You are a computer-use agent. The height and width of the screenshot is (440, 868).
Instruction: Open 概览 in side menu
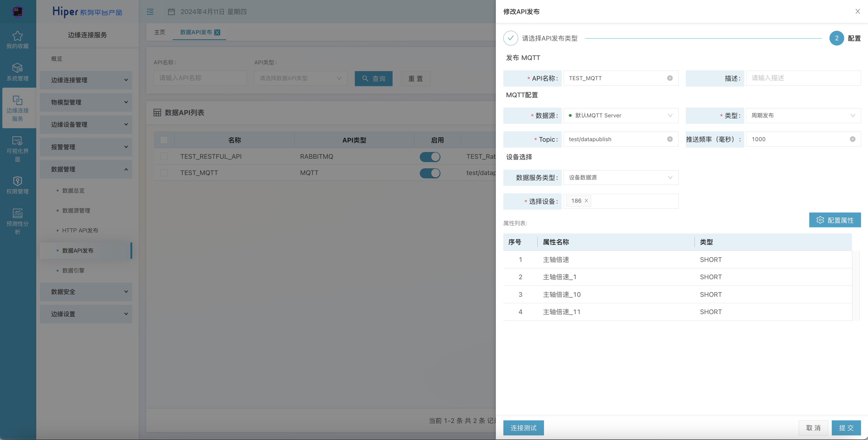[x=57, y=59]
